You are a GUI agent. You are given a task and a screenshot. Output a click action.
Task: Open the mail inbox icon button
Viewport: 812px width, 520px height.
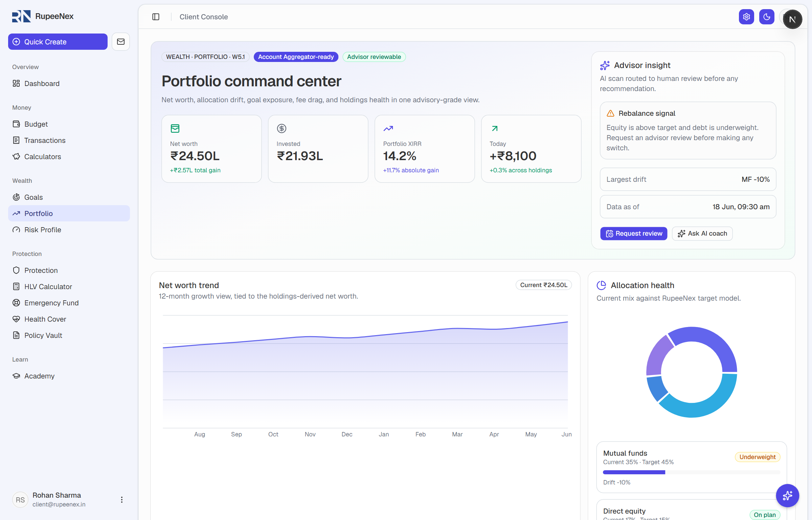pos(121,42)
